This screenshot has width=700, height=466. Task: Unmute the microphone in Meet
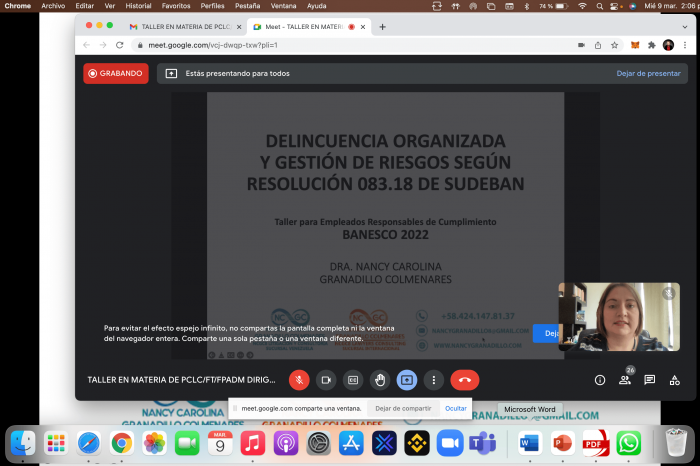pos(299,380)
